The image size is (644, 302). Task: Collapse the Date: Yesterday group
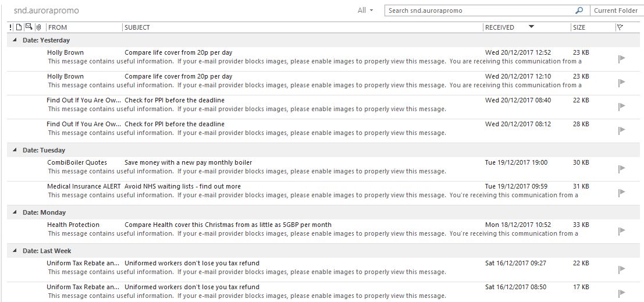tap(15, 40)
